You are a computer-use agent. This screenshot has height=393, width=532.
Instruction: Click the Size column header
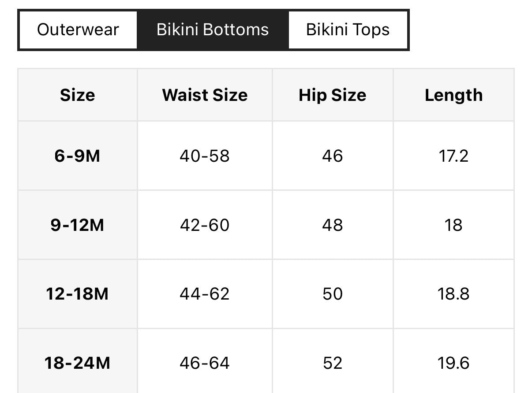click(x=78, y=95)
